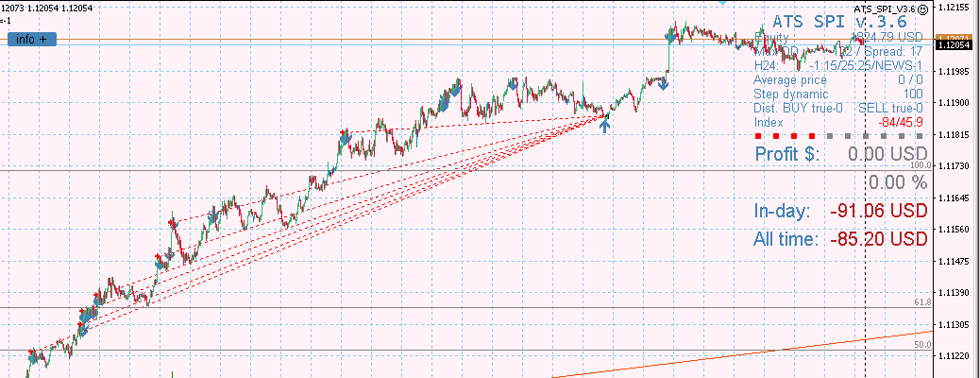Image resolution: width=980 pixels, height=378 pixels.
Task: Click the 1.11305 price scale label
Action: click(955, 324)
